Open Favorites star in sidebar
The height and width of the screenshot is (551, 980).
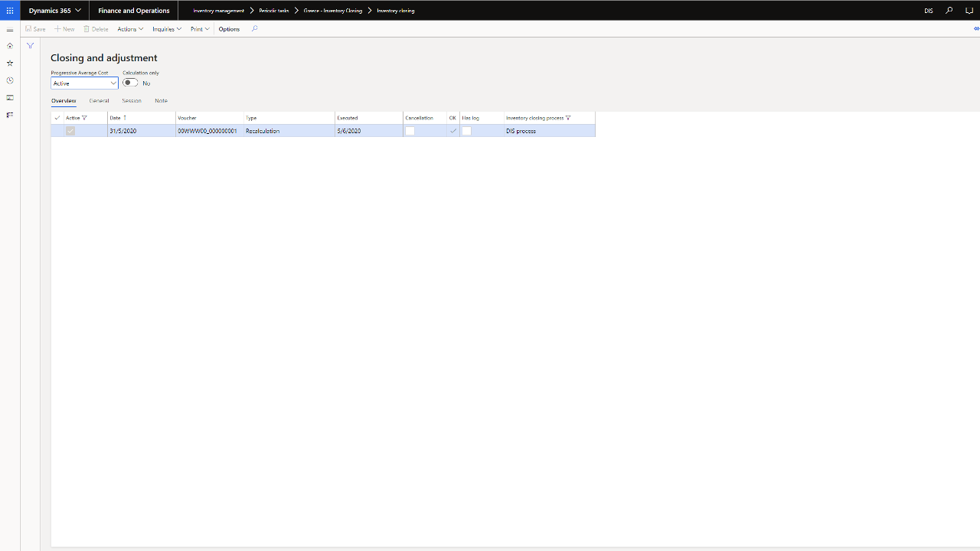(10, 64)
